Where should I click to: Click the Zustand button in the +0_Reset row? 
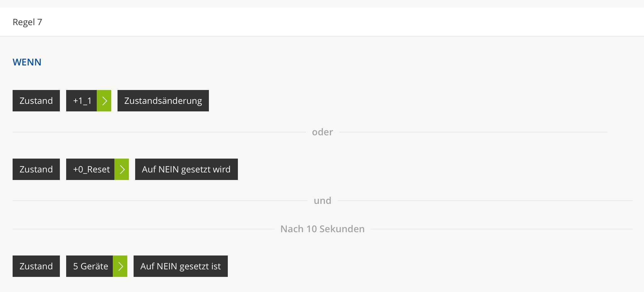coord(36,169)
